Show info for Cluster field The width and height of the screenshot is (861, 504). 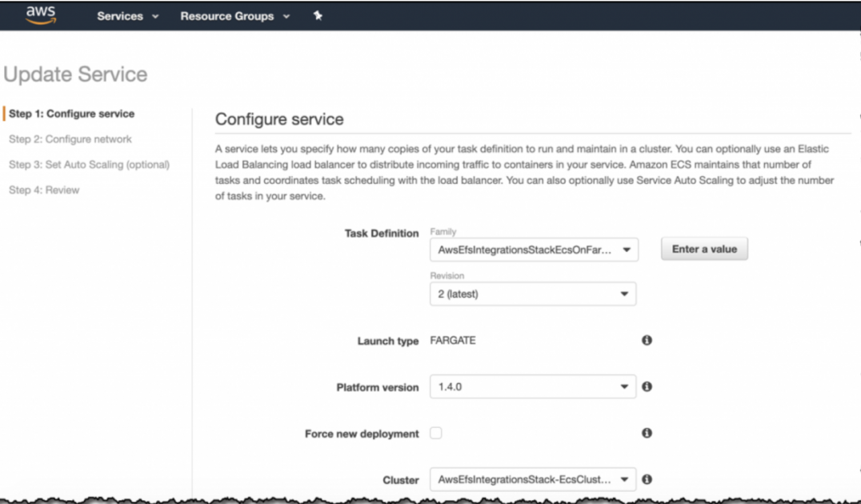[x=647, y=479]
